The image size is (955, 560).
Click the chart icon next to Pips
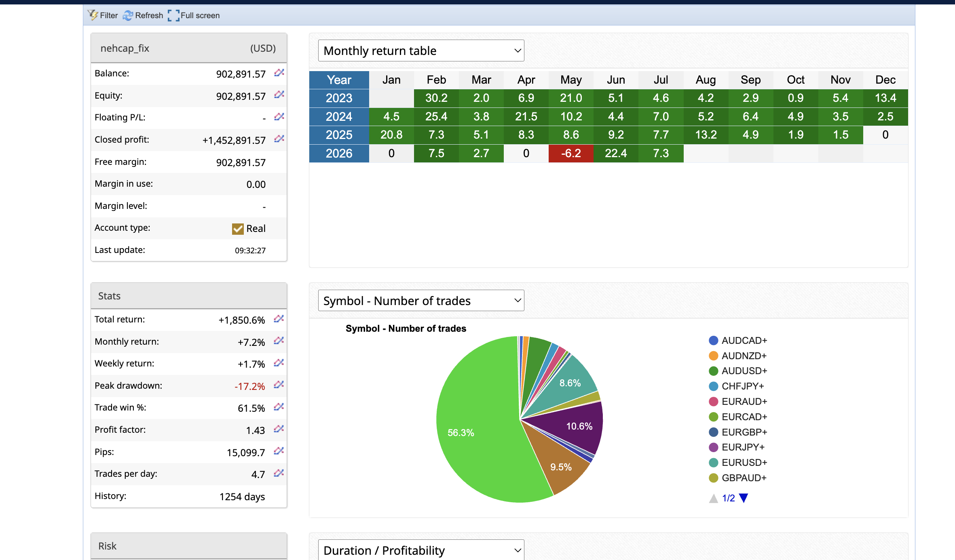pyautogui.click(x=279, y=451)
